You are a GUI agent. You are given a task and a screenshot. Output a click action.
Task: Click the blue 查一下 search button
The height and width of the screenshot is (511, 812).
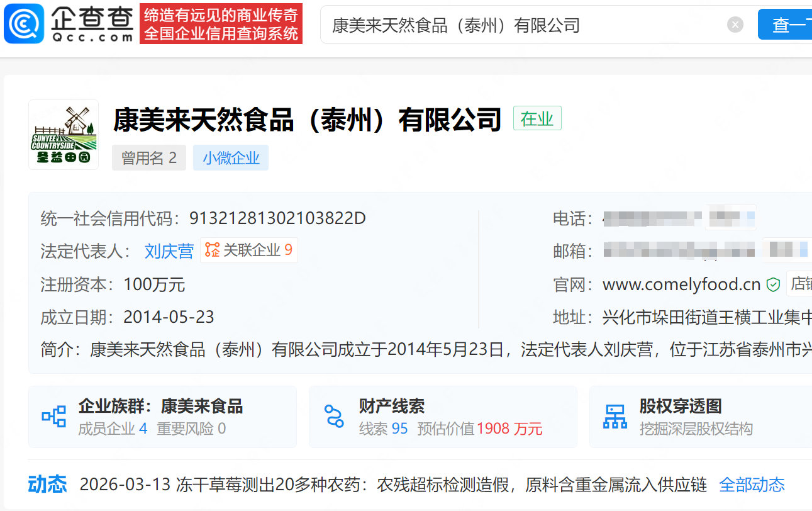point(785,25)
